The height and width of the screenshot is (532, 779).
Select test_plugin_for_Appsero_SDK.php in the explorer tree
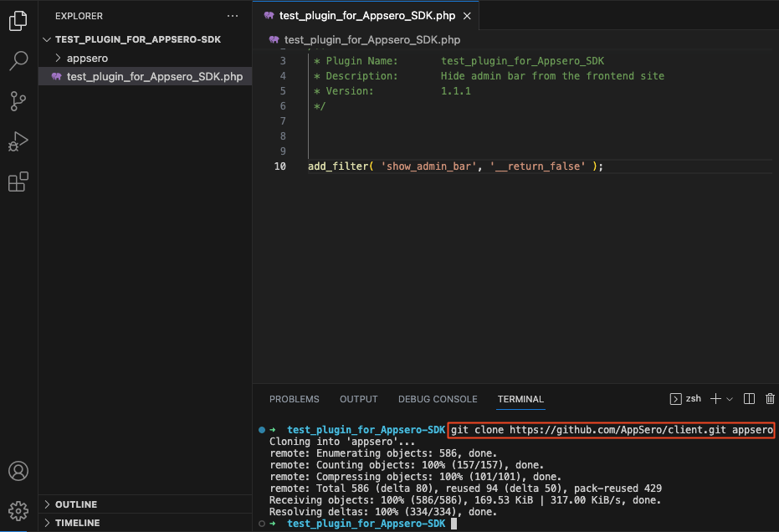145,76
